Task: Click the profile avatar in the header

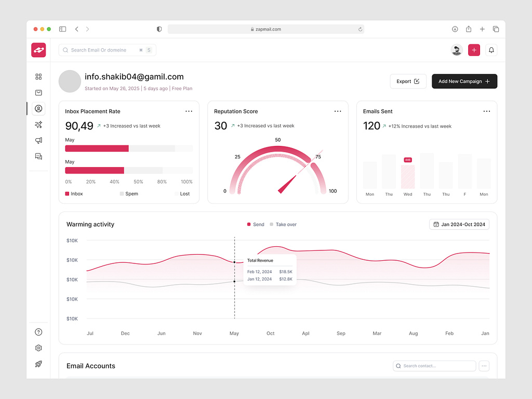Action: pos(456,50)
